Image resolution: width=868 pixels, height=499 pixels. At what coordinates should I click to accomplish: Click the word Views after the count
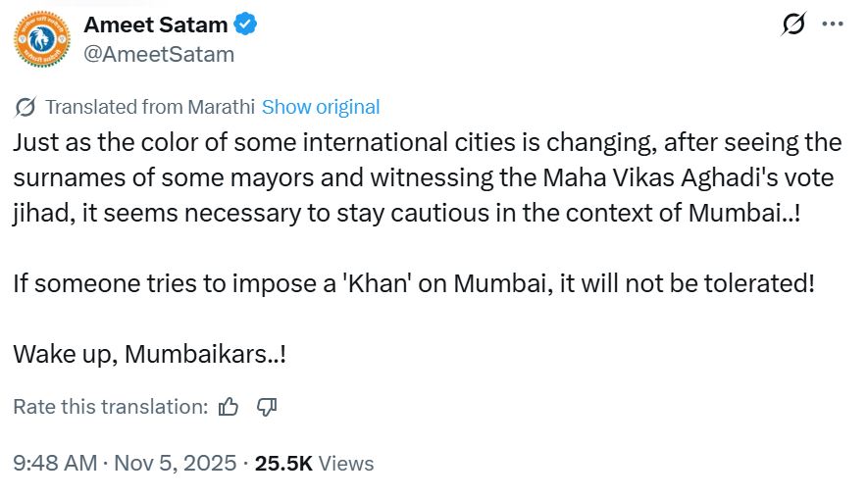(x=346, y=463)
